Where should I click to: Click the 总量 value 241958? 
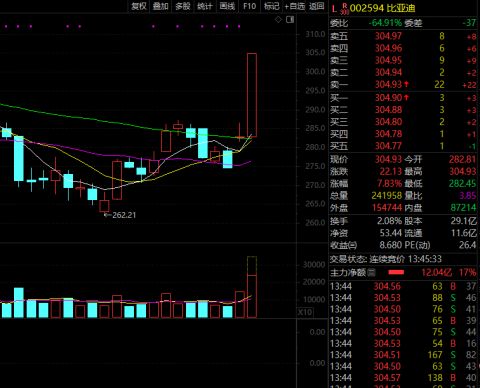(387, 195)
